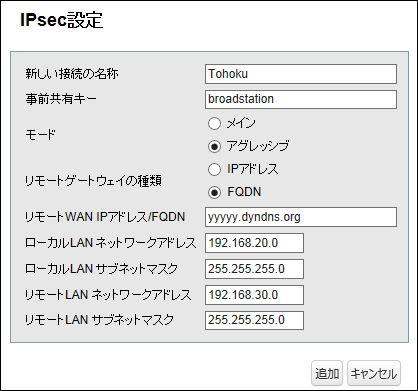Select the アグレッシブ mode radio button
418x391 pixels.
214,146
